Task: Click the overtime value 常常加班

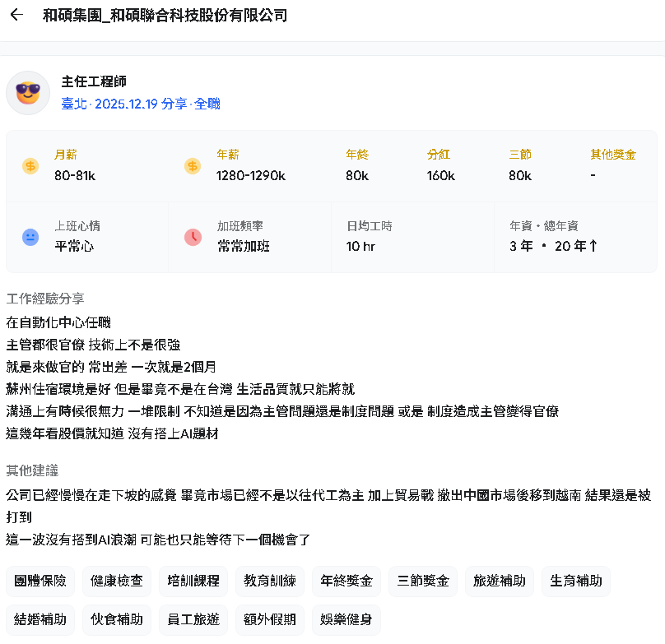Action: [x=244, y=246]
